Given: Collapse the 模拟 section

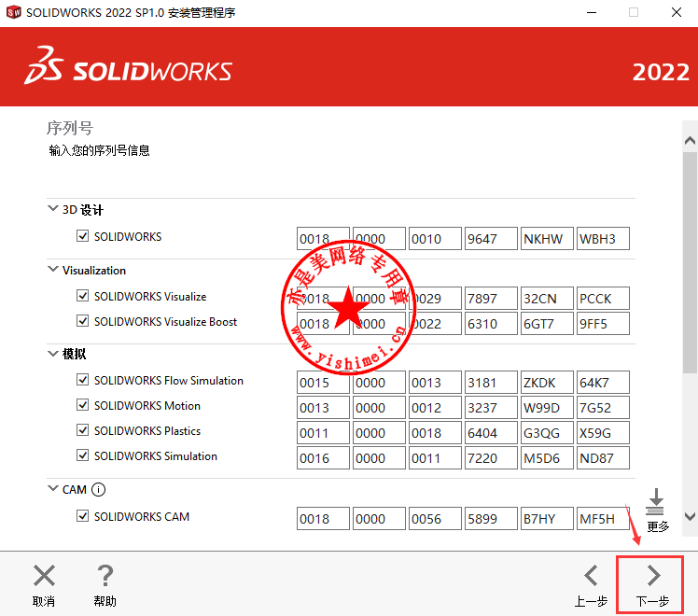Looking at the screenshot, I should 53,354.
